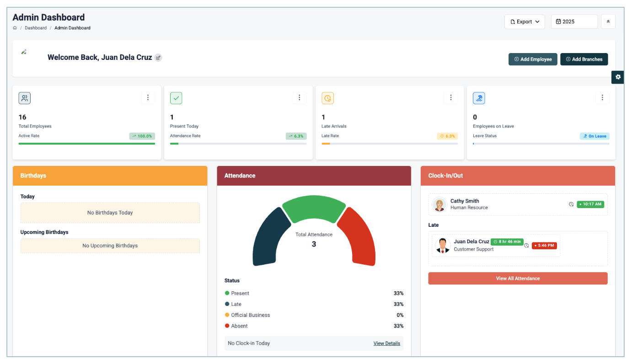Open Late Arrivals card three-dot menu

tap(450, 97)
